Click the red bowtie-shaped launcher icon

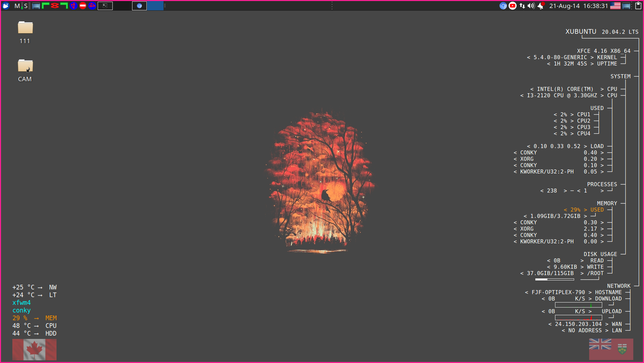click(55, 6)
